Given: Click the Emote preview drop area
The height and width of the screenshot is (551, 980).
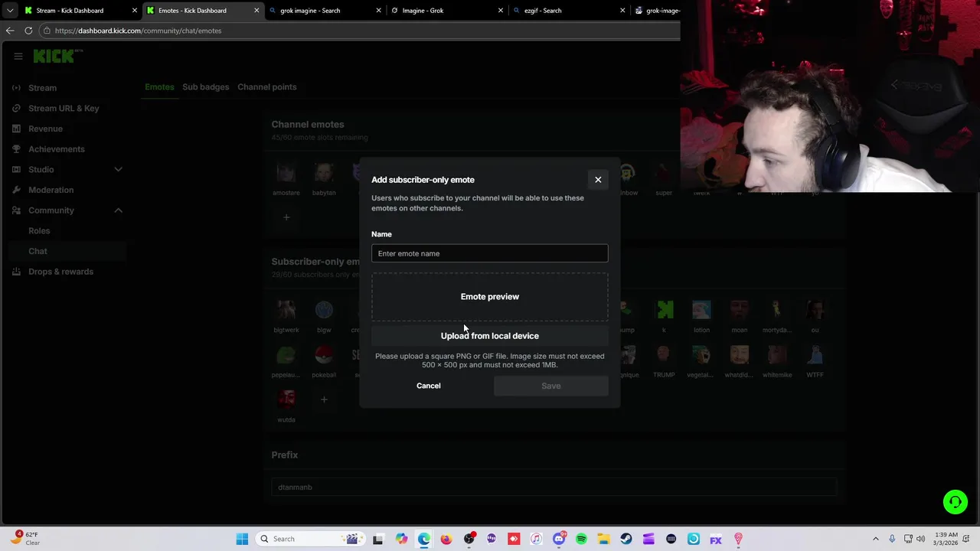Looking at the screenshot, I should click(490, 296).
